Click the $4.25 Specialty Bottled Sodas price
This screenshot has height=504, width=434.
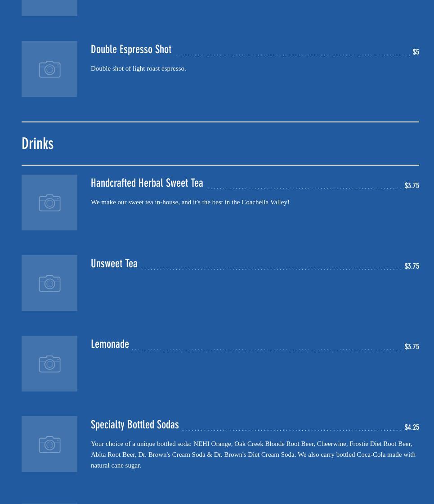coord(412,427)
